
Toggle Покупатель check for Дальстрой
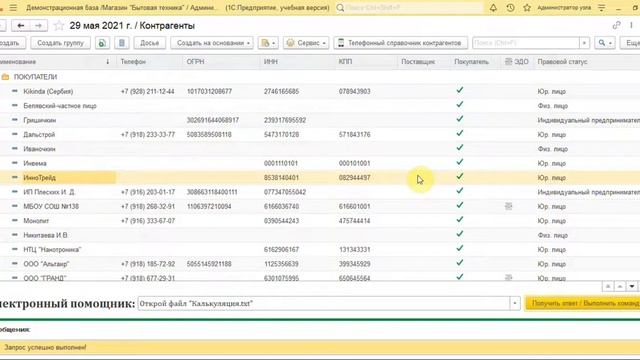[x=460, y=133]
